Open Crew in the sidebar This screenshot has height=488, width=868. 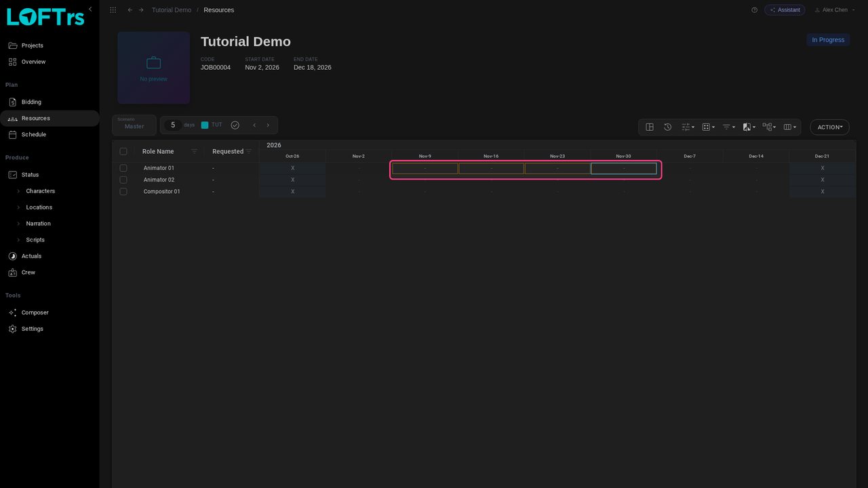[50, 272]
